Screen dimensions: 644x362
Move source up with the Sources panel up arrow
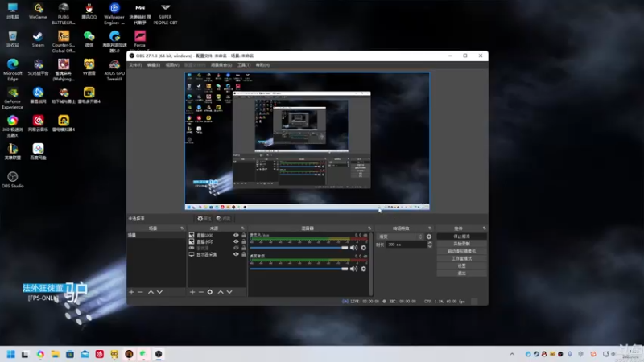(221, 292)
